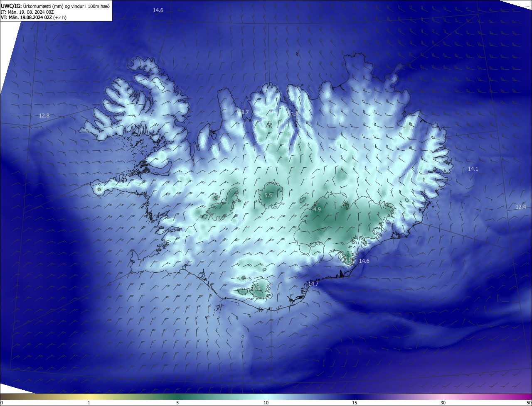Click the 5.5 value label on Hofsjökull glacier

point(268,195)
